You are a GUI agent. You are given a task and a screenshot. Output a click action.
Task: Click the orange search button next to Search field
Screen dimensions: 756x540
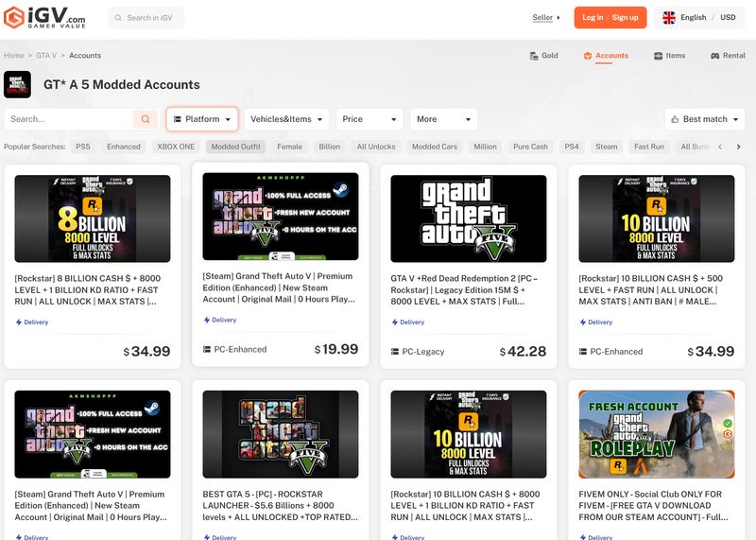coord(146,119)
